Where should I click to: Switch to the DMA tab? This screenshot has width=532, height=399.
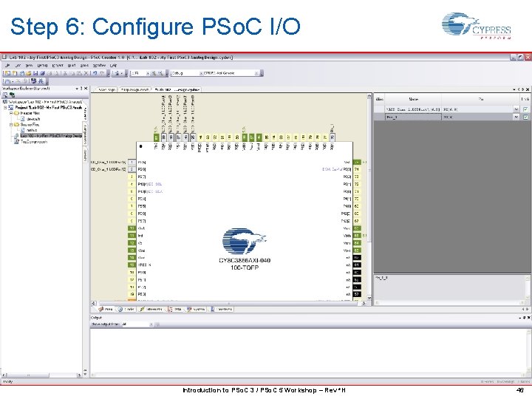[174, 310]
